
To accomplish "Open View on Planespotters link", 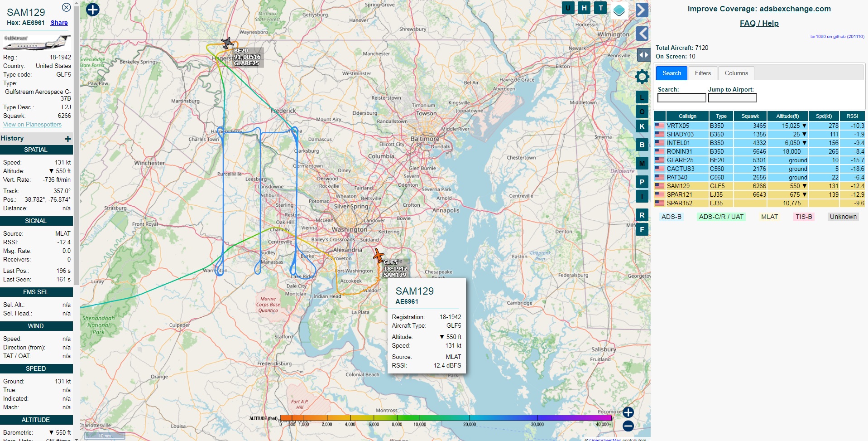I will pos(32,124).
